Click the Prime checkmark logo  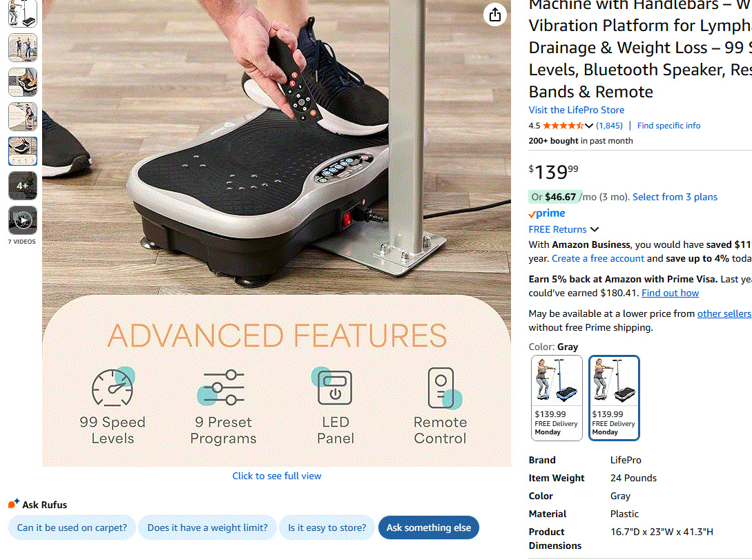tap(547, 213)
